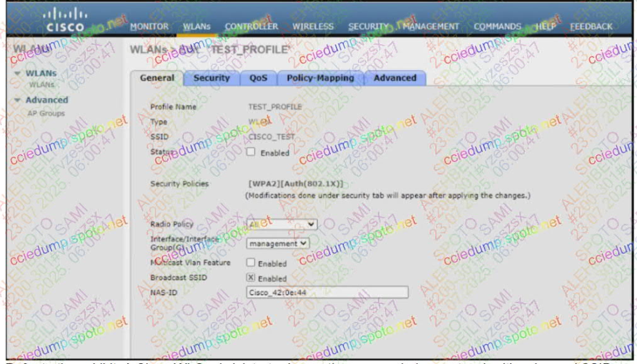Click the modifications note under Security Policies
The image size is (637, 364).
[388, 195]
